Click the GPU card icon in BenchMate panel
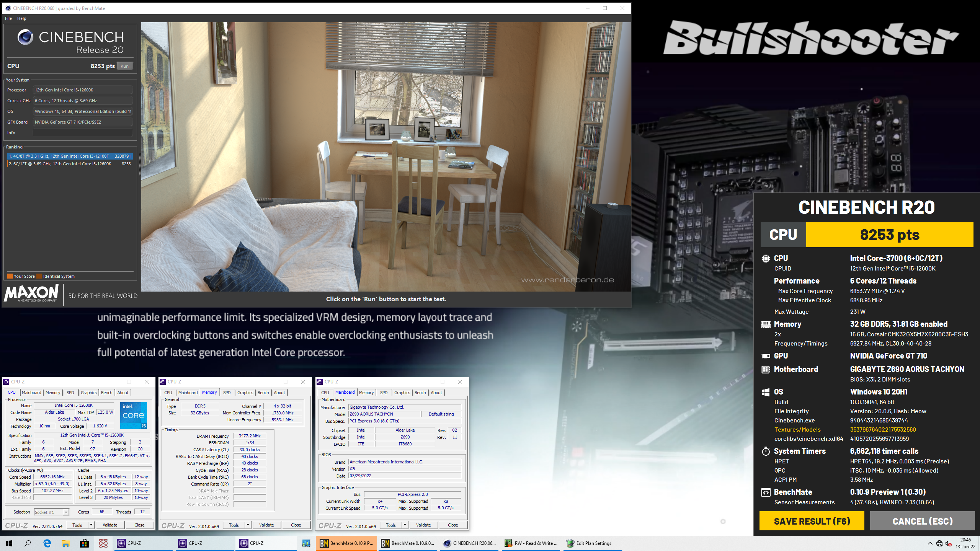 click(x=766, y=356)
